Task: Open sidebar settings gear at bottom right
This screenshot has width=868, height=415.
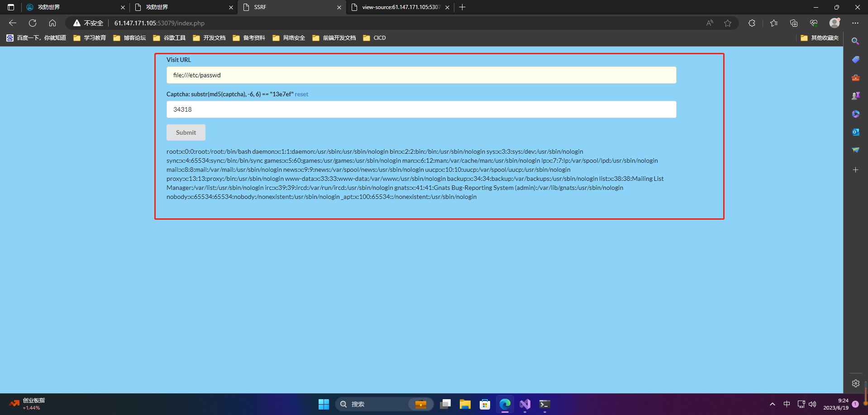Action: pos(855,383)
